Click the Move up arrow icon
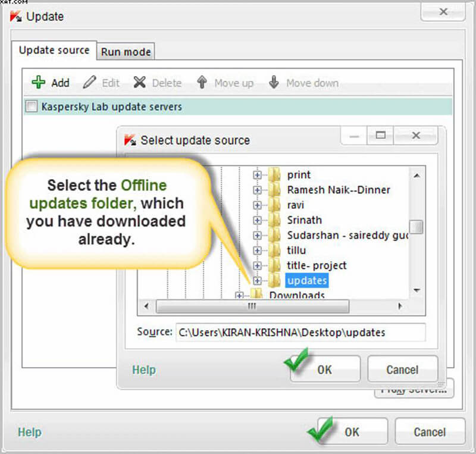476x454 pixels. (x=202, y=82)
